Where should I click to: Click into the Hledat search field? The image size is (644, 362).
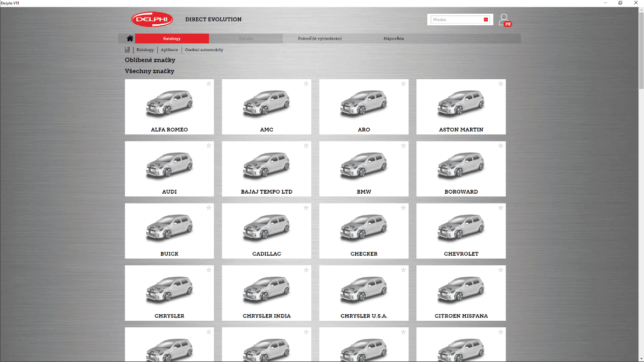point(456,20)
